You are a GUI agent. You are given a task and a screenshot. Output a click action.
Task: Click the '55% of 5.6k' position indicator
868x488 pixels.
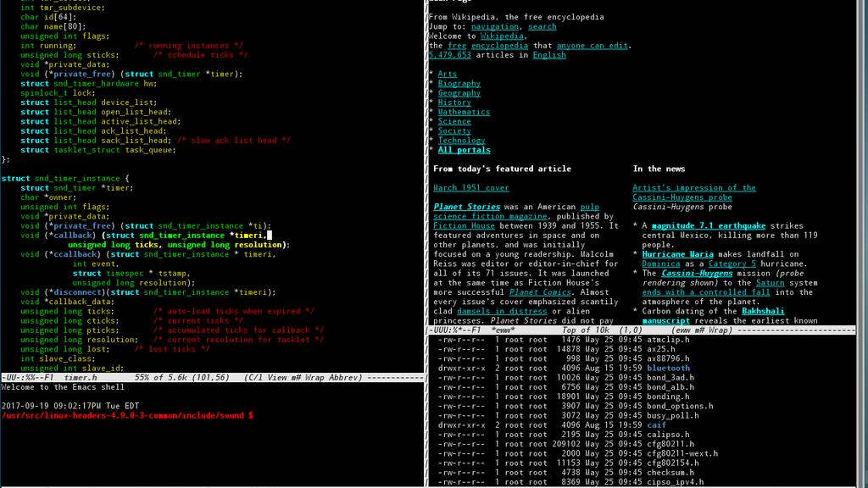[x=160, y=377]
